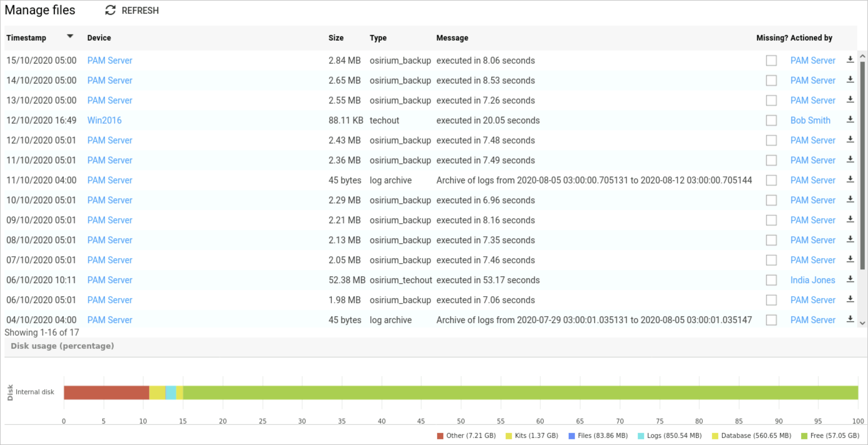
Task: Click the Device column header to sort
Action: [x=99, y=38]
